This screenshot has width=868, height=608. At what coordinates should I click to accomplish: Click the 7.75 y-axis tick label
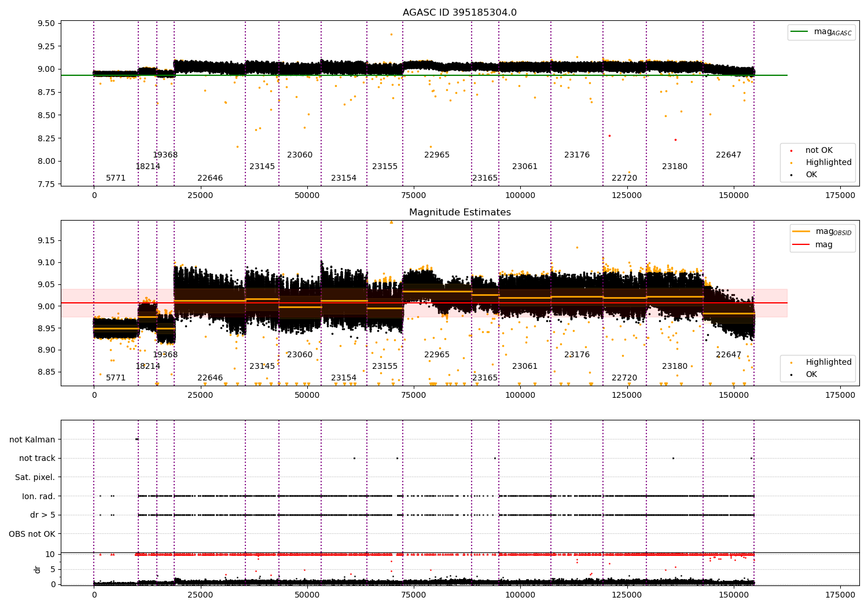click(x=46, y=184)
